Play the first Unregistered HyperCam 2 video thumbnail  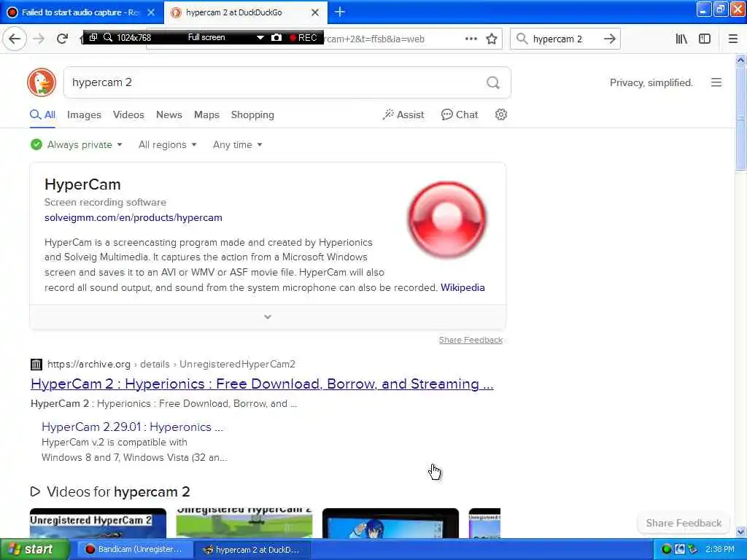click(x=98, y=524)
